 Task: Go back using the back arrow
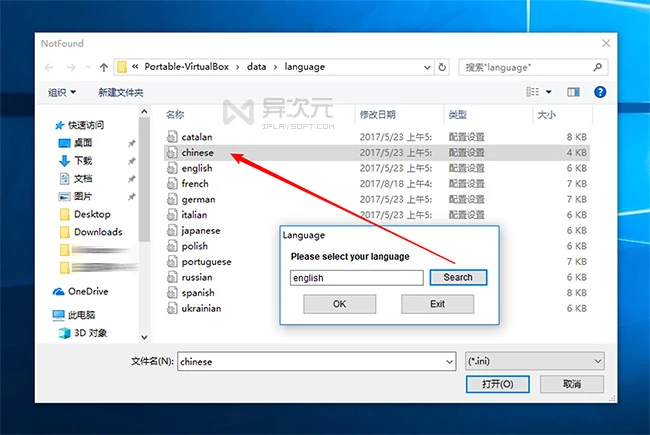click(x=49, y=67)
